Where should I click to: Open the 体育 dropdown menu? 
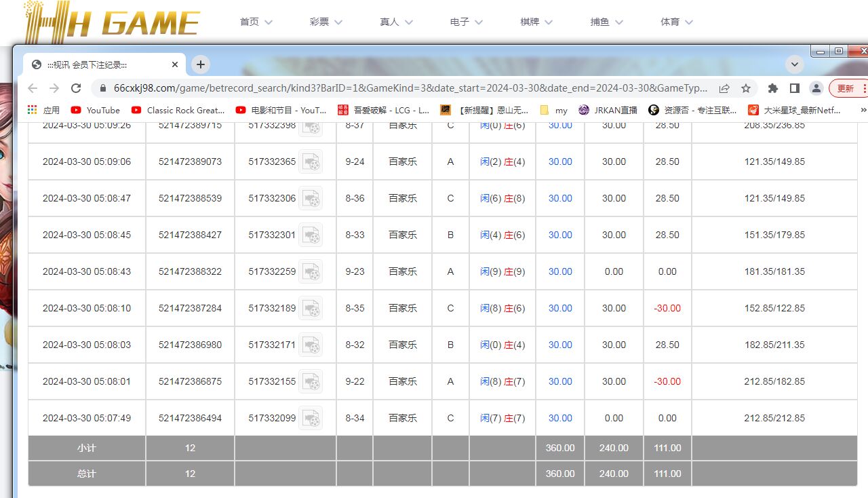(x=676, y=22)
